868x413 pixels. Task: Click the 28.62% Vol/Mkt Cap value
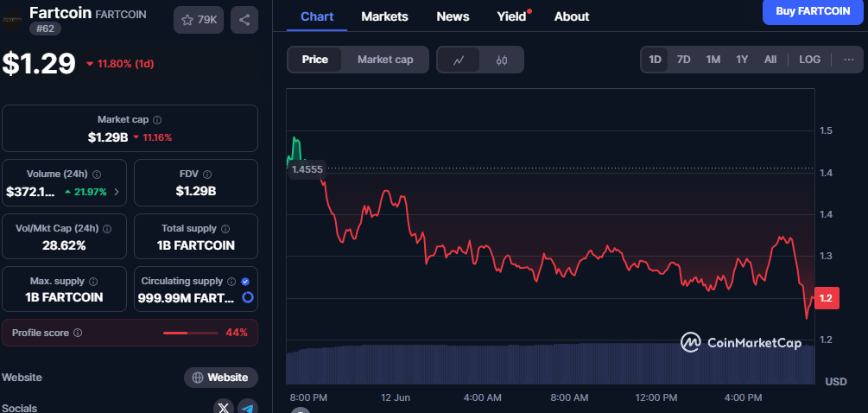point(64,245)
